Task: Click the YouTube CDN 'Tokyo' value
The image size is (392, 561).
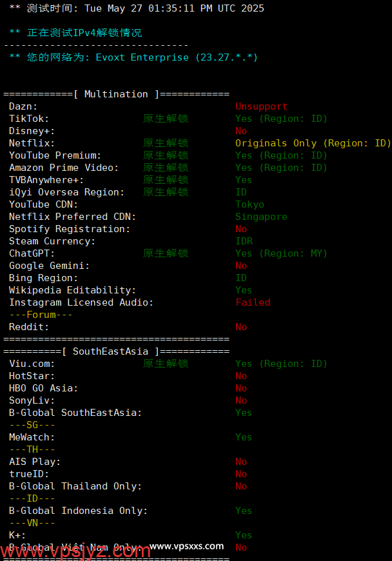Action: (x=250, y=204)
